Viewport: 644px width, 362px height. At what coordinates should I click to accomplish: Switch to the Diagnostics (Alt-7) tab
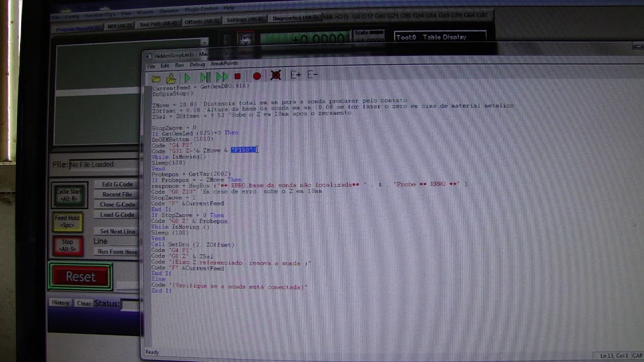coord(295,18)
